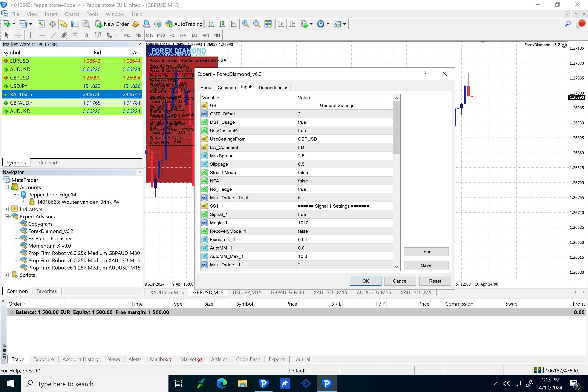Viewport: 588px width, 392px height.
Task: Open the Profiles toolbar icon
Action: click(x=23, y=24)
